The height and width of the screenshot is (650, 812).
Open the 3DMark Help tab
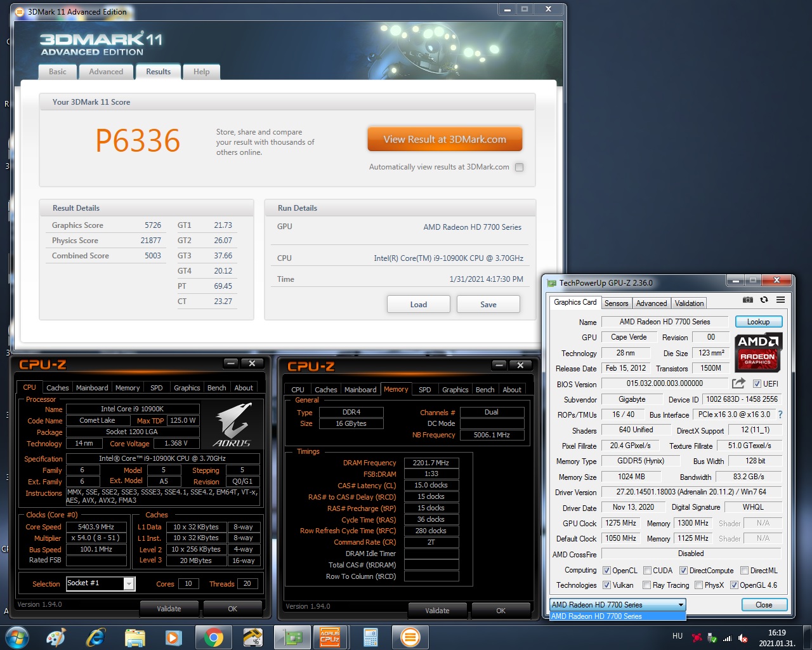[202, 72]
